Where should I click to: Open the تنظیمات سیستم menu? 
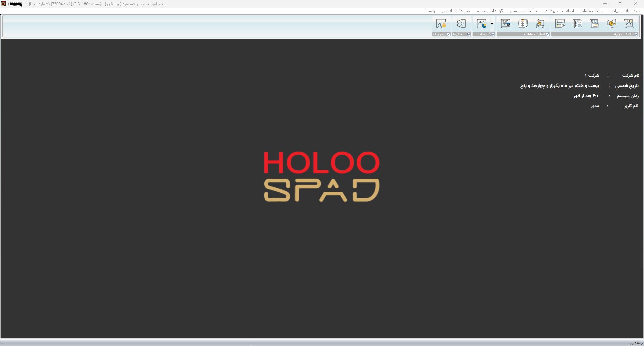[x=523, y=11]
